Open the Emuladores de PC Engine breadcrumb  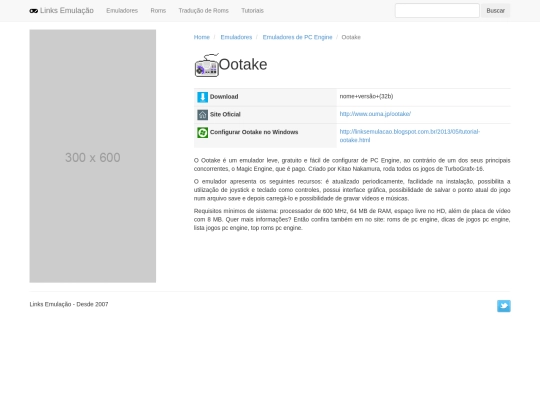click(297, 37)
